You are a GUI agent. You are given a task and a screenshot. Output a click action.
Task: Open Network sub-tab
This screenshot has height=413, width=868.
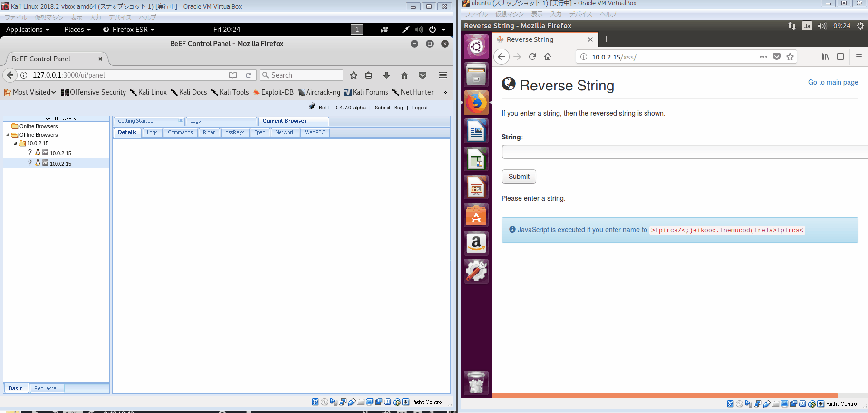tap(285, 132)
